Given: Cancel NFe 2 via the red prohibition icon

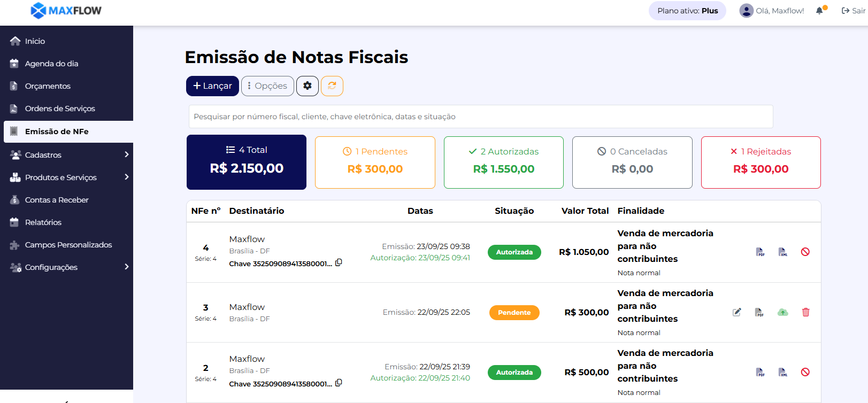Looking at the screenshot, I should (806, 372).
